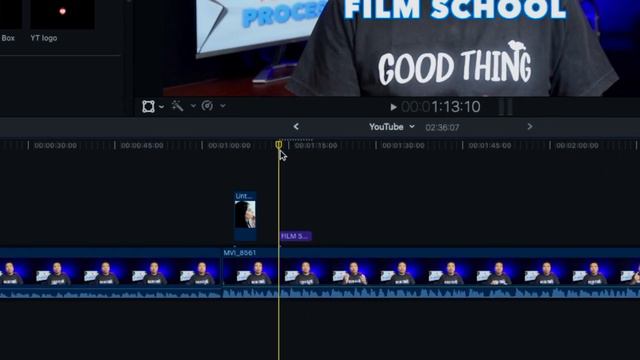Click ruler mark 00:01:00:00
The image size is (640, 360).
[229, 146]
